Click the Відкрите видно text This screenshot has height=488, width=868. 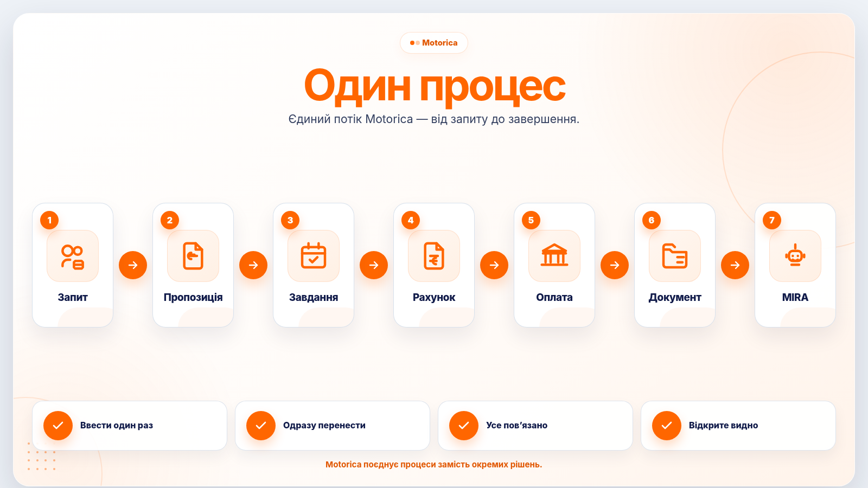[x=724, y=426]
